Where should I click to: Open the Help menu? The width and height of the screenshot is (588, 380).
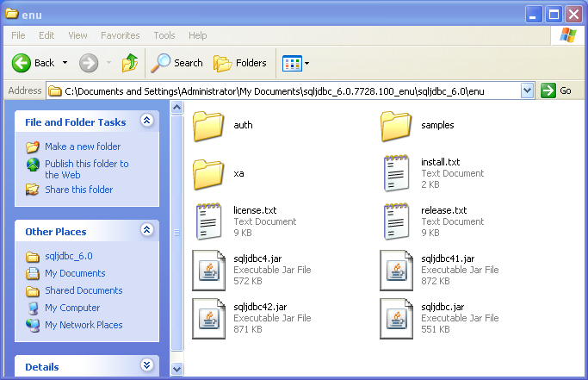(x=198, y=35)
